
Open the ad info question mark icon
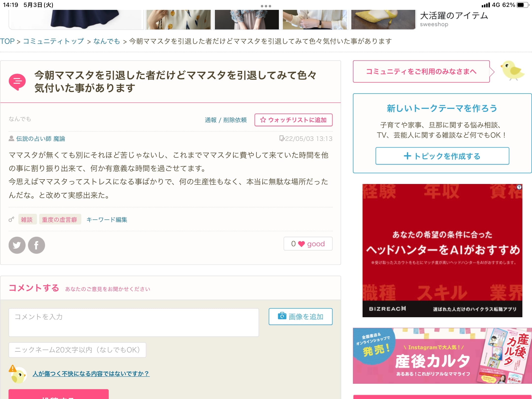click(519, 187)
